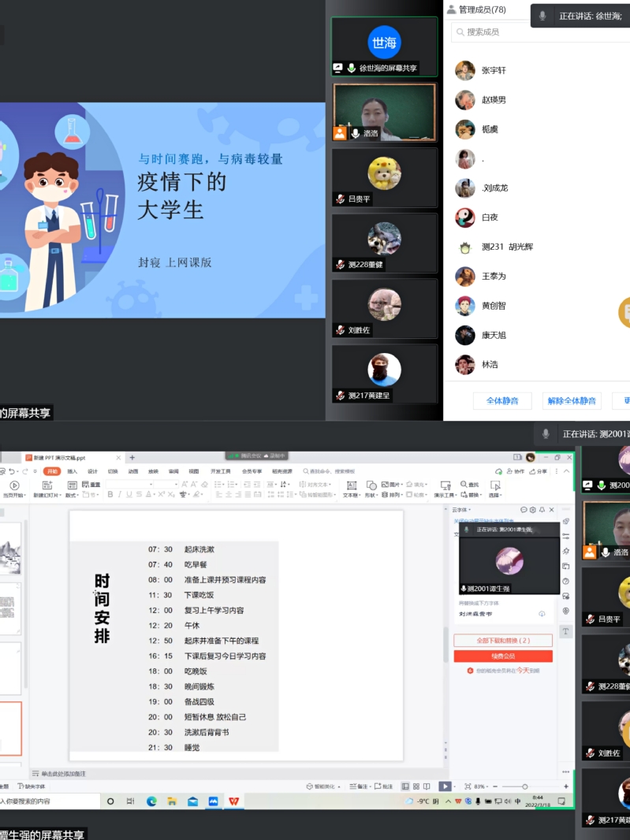Toggle underline formatting in the WPS ribbon
Screen dimensions: 630x840
[x=130, y=495]
